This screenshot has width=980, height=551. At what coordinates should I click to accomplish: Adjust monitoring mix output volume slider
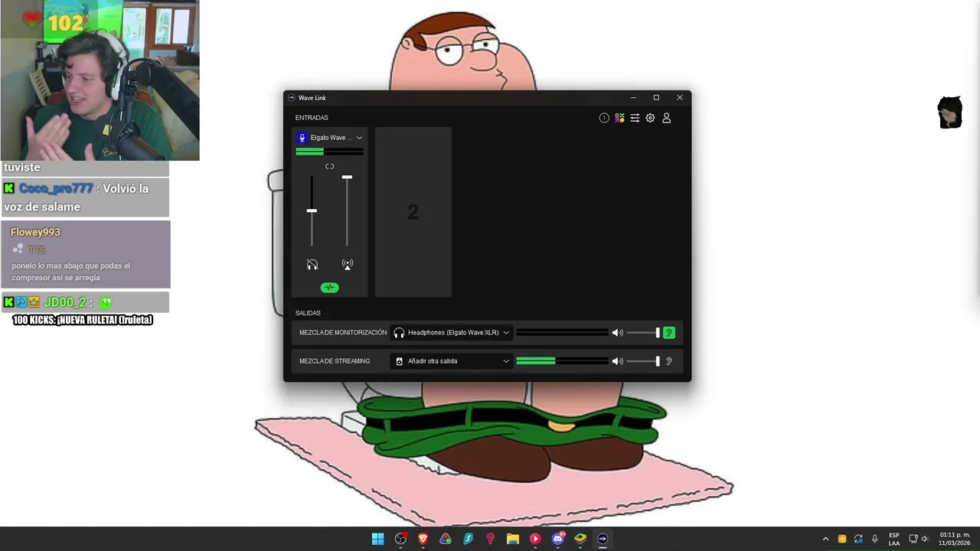[643, 333]
